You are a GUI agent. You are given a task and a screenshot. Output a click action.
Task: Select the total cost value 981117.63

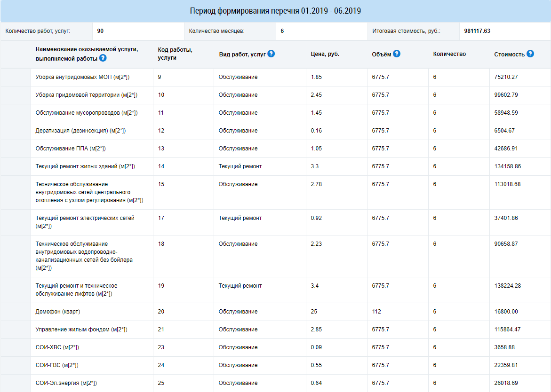[477, 31]
